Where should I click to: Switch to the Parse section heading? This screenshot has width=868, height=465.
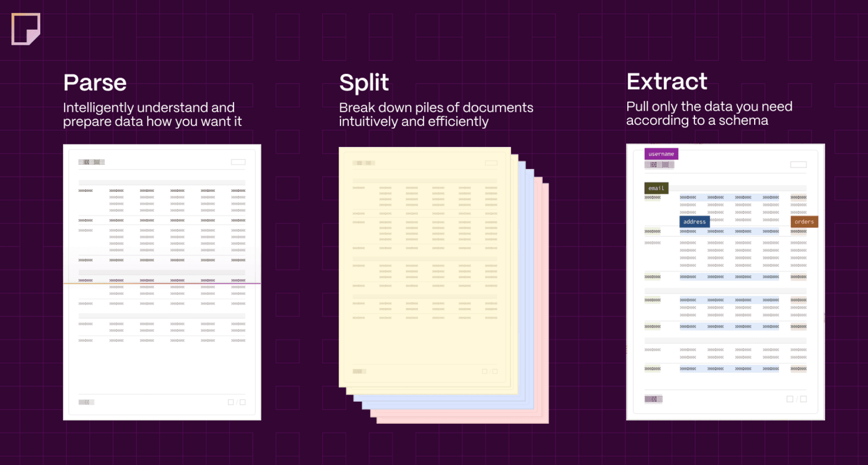pyautogui.click(x=95, y=82)
